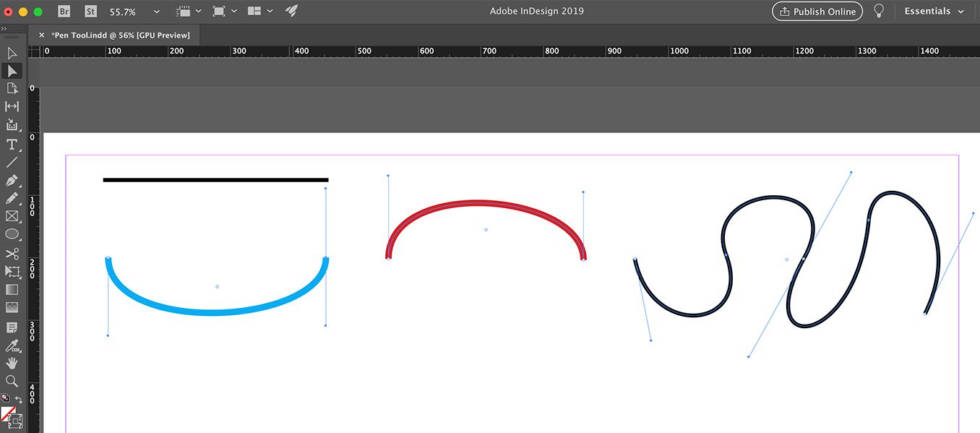Select the black straight line
980x433 pixels.
pyautogui.click(x=215, y=179)
